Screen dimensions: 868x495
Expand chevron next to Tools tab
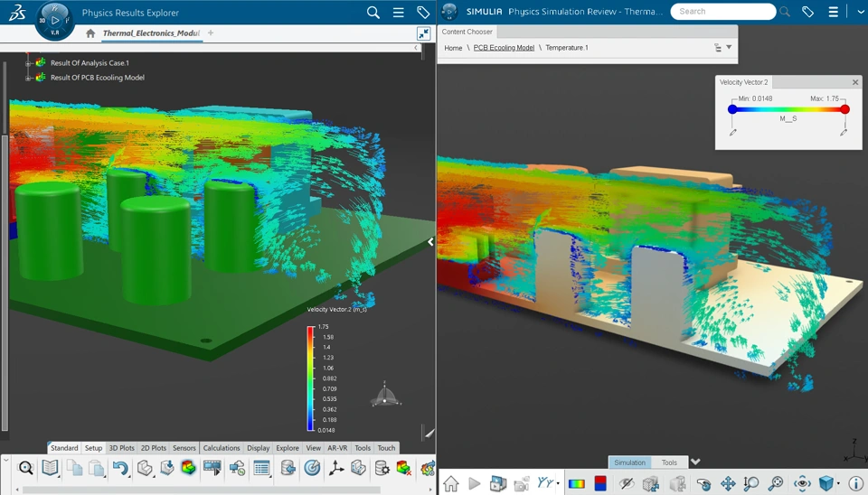[x=696, y=462]
